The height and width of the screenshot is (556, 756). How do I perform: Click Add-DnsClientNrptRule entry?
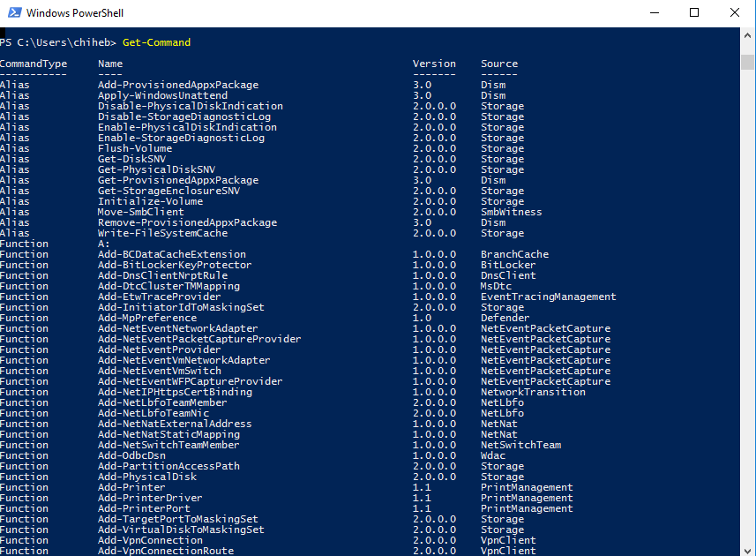pos(162,276)
